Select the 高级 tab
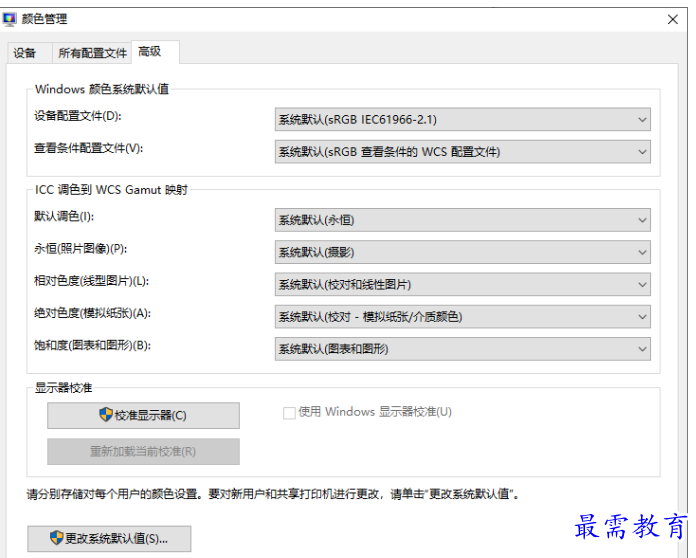Viewport: 696px width, 558px height. (x=155, y=52)
